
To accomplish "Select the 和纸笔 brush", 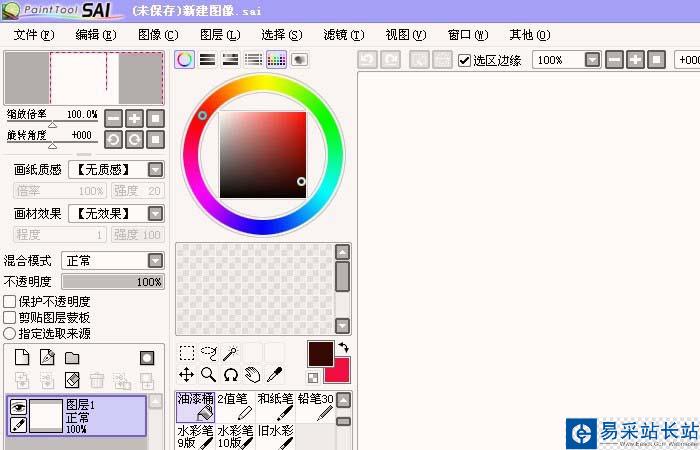I will pyautogui.click(x=275, y=407).
